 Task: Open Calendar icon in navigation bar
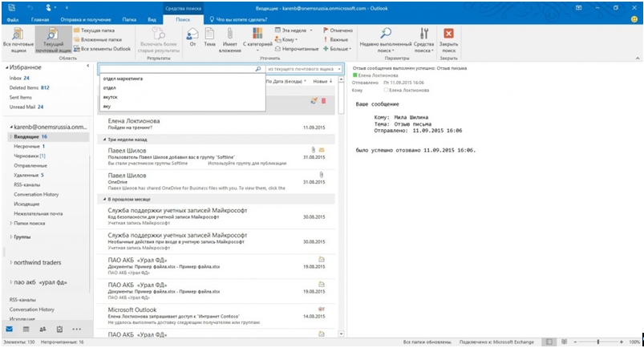pos(26,329)
